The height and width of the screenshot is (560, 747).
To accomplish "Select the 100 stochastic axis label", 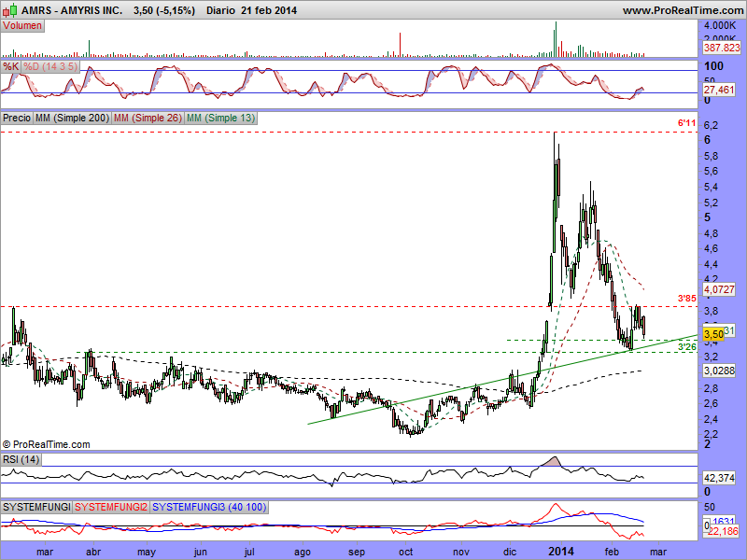I will pyautogui.click(x=713, y=66).
